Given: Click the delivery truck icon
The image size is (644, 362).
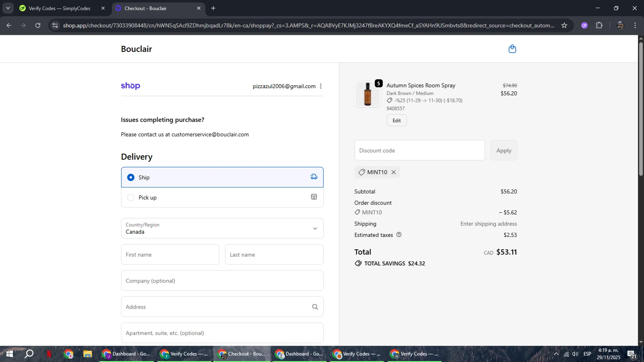Looking at the screenshot, I should pos(314,177).
